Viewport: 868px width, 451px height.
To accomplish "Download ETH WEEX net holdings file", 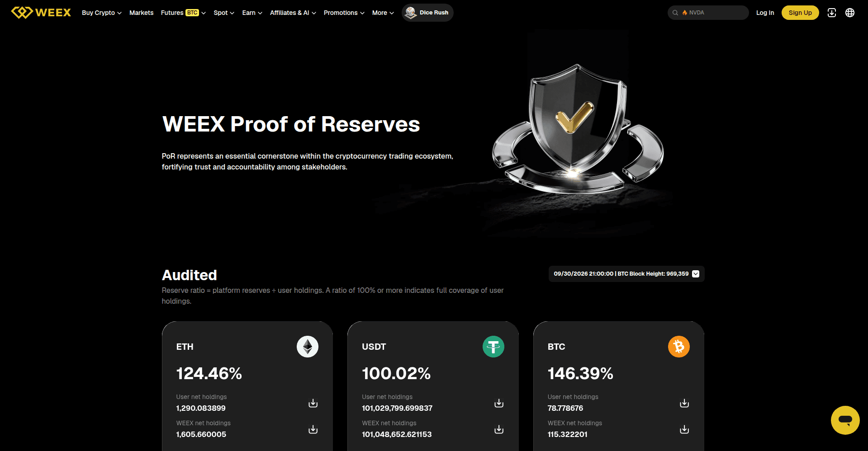I will 313,429.
